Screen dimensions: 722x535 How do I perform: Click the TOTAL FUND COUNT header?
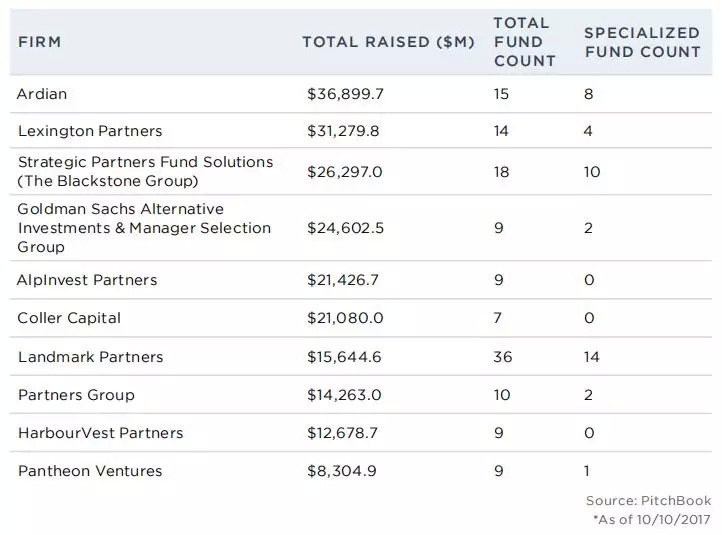click(x=524, y=42)
